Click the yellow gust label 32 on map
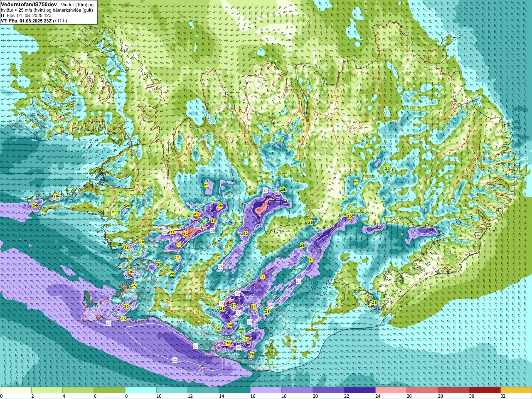Image resolution: width=532 pixels, height=399 pixels. [x=246, y=234]
